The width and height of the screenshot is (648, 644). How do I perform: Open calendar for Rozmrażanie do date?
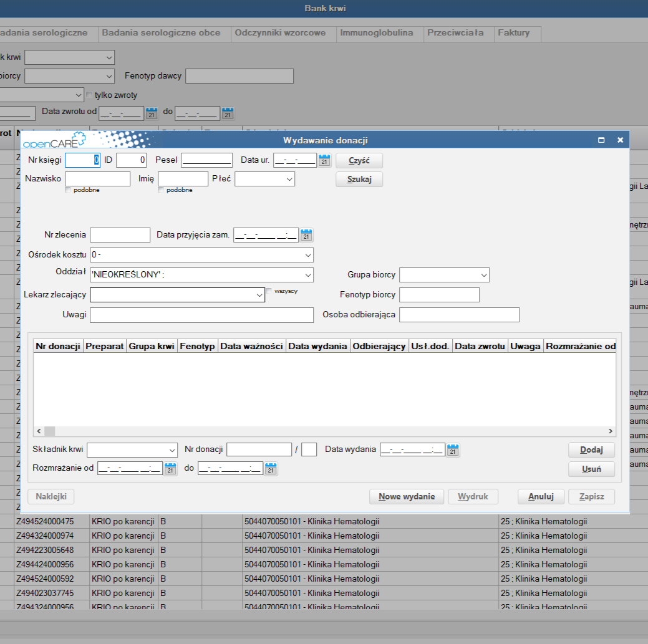coord(270,469)
